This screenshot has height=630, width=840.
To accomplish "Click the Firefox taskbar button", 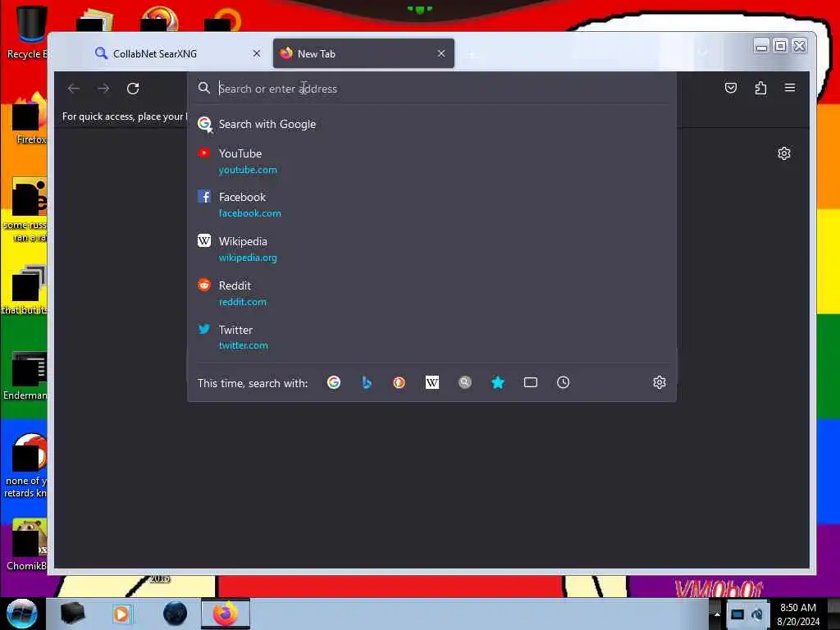I will click(x=226, y=614).
